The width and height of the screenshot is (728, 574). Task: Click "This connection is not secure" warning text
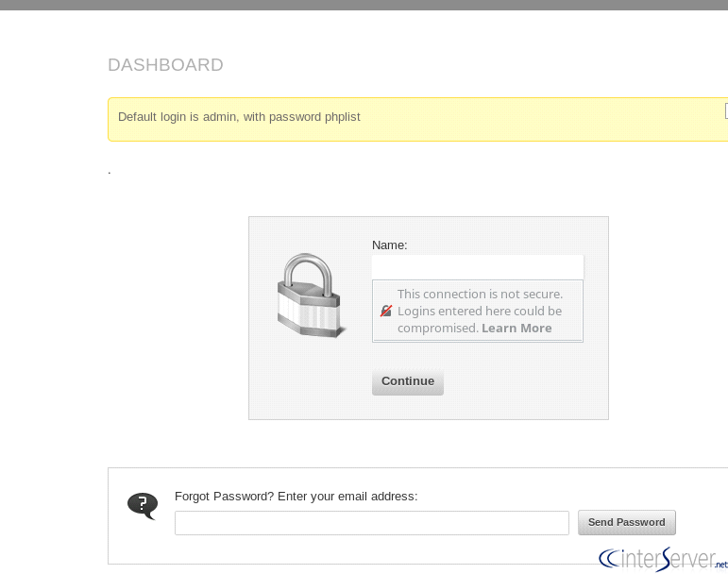480,294
